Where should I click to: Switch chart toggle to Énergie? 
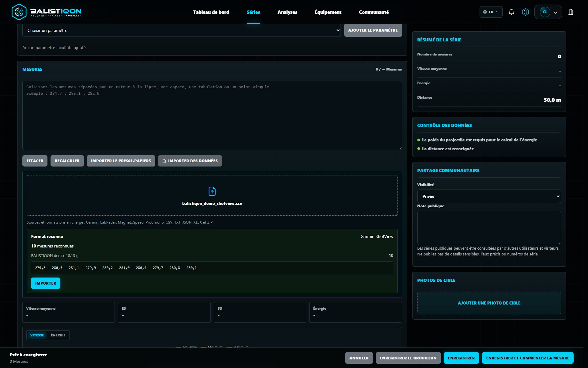[58, 335]
